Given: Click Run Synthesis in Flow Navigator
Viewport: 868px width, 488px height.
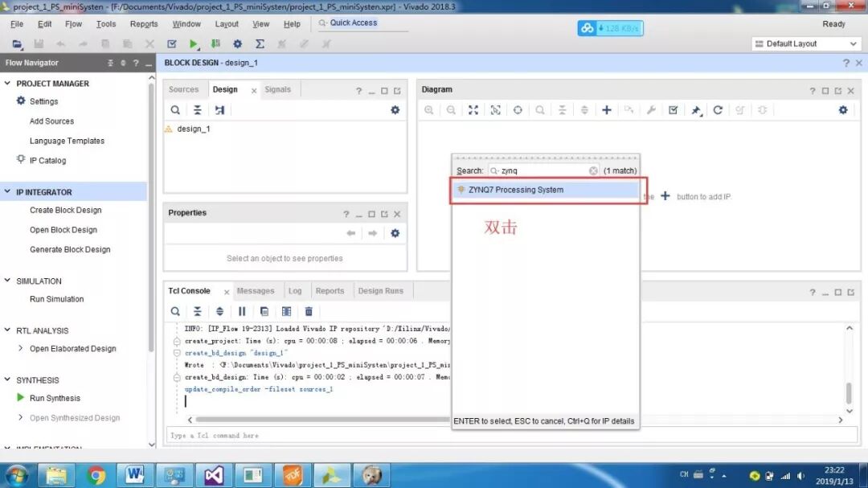Looking at the screenshot, I should (x=55, y=398).
